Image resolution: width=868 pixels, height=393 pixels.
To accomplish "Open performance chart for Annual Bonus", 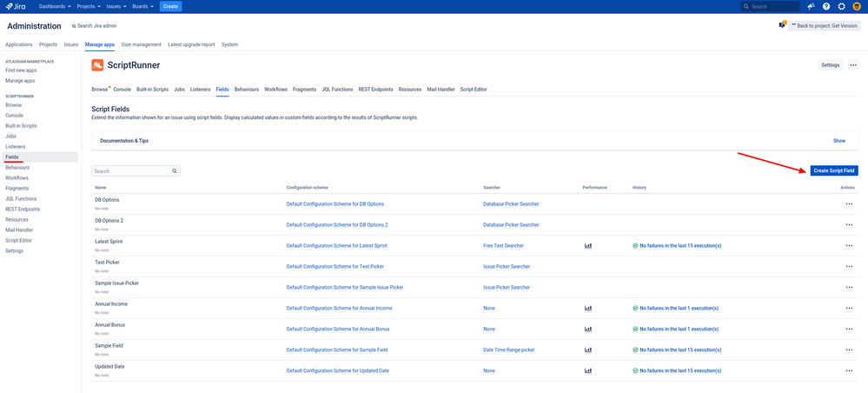I will (588, 329).
